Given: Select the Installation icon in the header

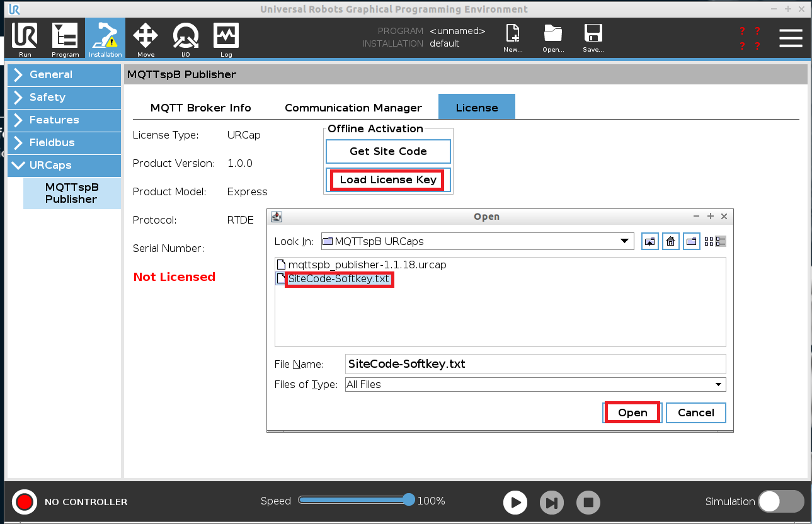Looking at the screenshot, I should (105, 39).
